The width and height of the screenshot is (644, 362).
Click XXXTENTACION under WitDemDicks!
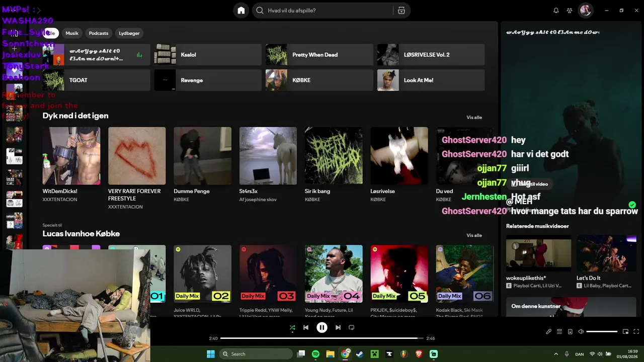click(60, 200)
